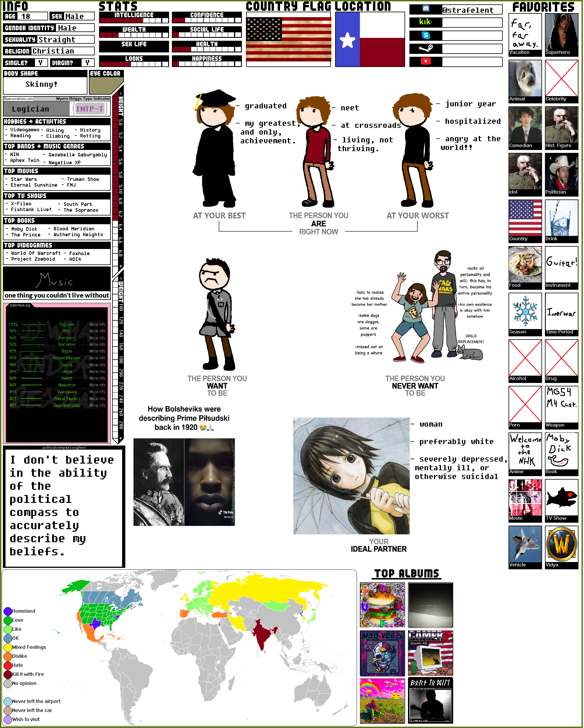This screenshot has height=728, width=584.
Task: Toggle the Virgin? Y box
Action: [87, 63]
